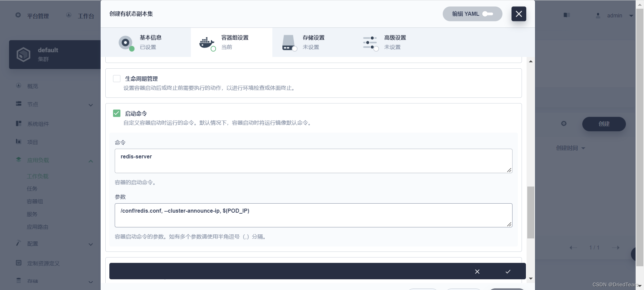The width and height of the screenshot is (644, 290).
Task: Enable the 生命周期管理 checkbox
Action: 117,79
